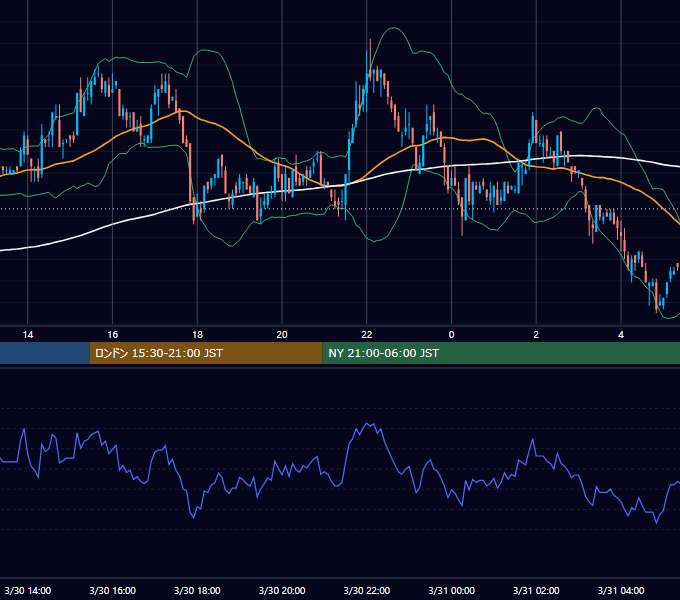Click the 3/30 14:00 timestamp label
This screenshot has height=600, width=680.
click(x=28, y=590)
